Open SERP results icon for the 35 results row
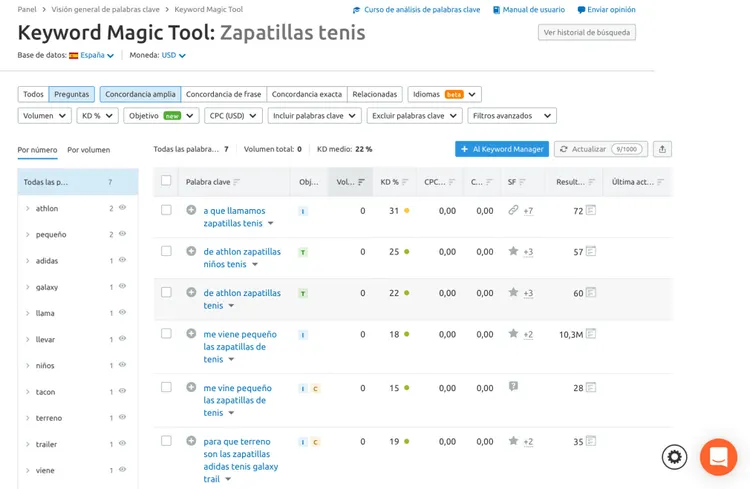The height and width of the screenshot is (489, 750). pyautogui.click(x=591, y=441)
